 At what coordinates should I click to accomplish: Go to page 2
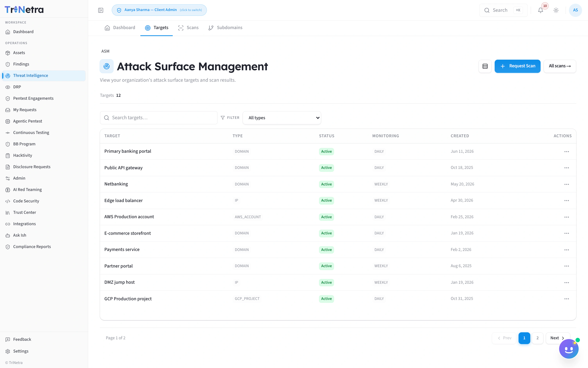pos(537,338)
